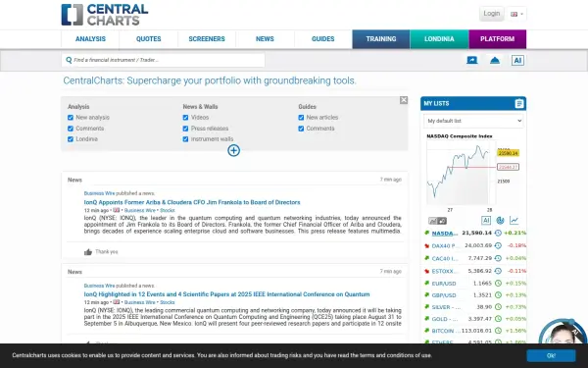The image size is (588, 368).
Task: Click the green clock icon on SILVER row
Action: pyautogui.click(x=498, y=307)
